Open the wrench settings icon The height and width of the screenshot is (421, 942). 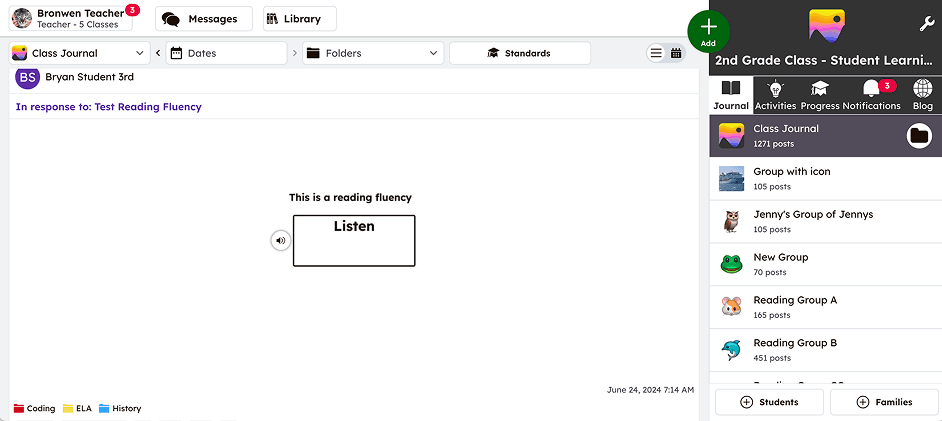925,24
